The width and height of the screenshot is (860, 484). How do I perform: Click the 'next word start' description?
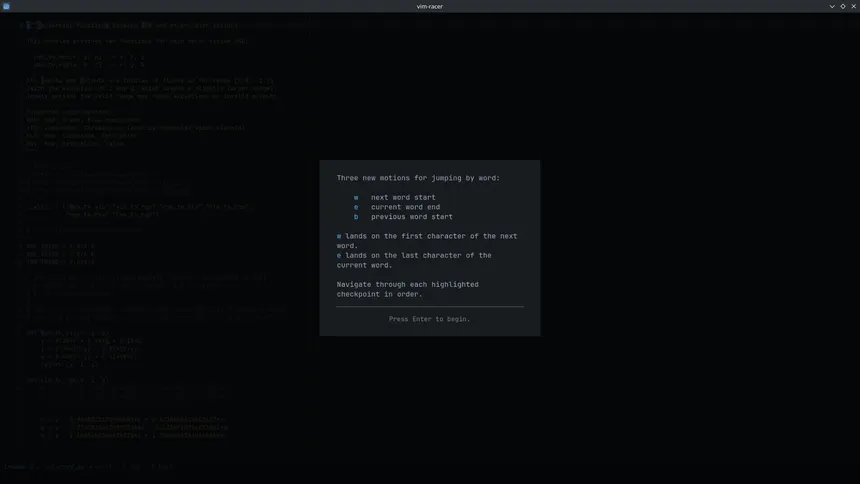click(403, 198)
